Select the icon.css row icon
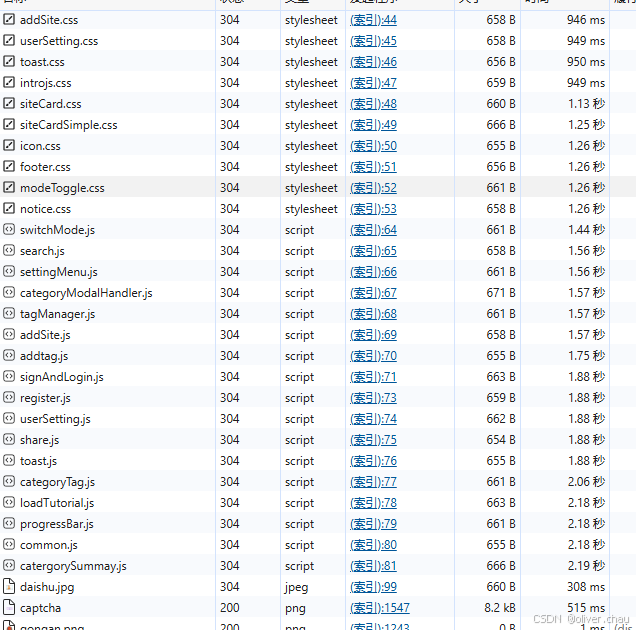This screenshot has width=636, height=630. coord(9,146)
